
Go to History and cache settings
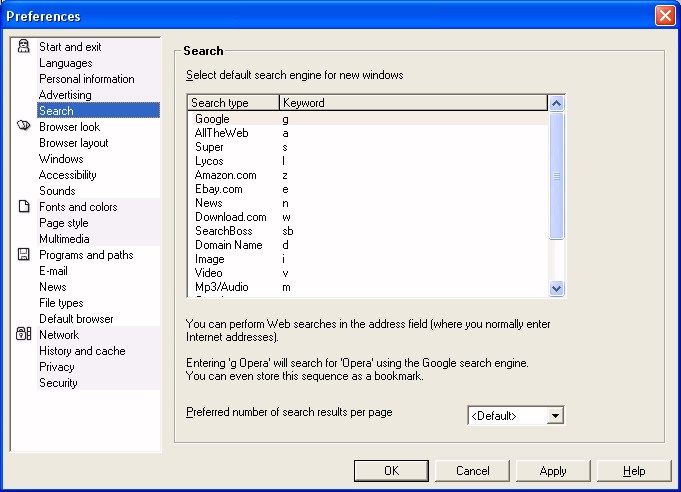pyautogui.click(x=82, y=351)
